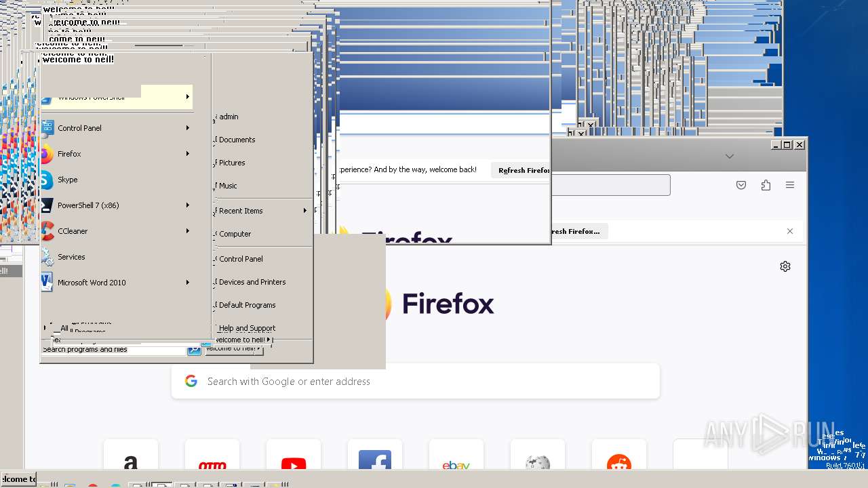Open the List all tabs chevron in Firefox
The height and width of the screenshot is (488, 868).
tap(730, 157)
